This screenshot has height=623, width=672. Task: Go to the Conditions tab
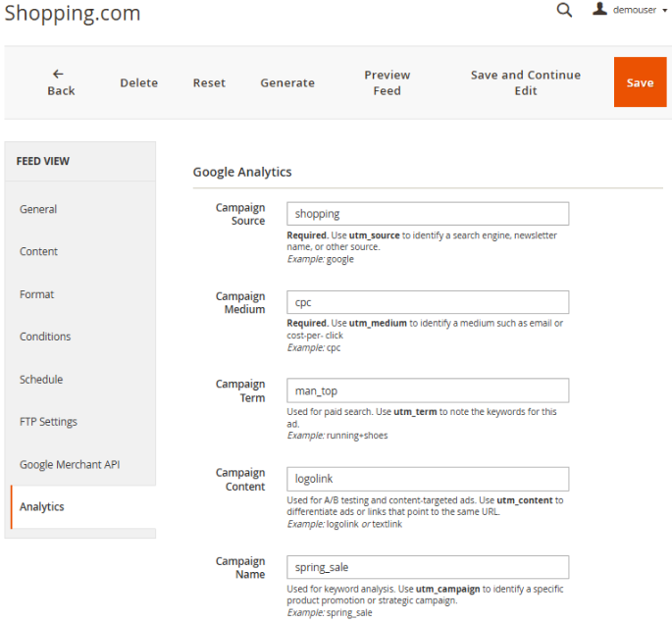point(45,337)
